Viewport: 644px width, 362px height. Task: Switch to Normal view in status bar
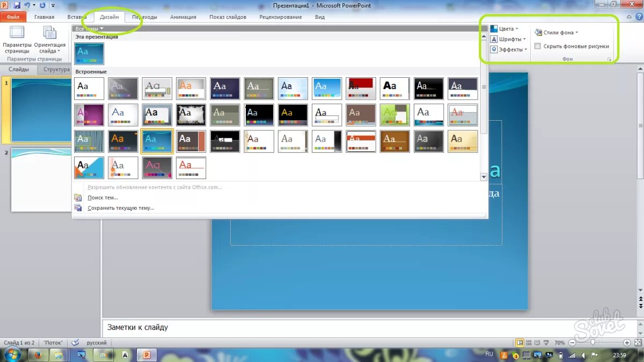[x=519, y=342]
